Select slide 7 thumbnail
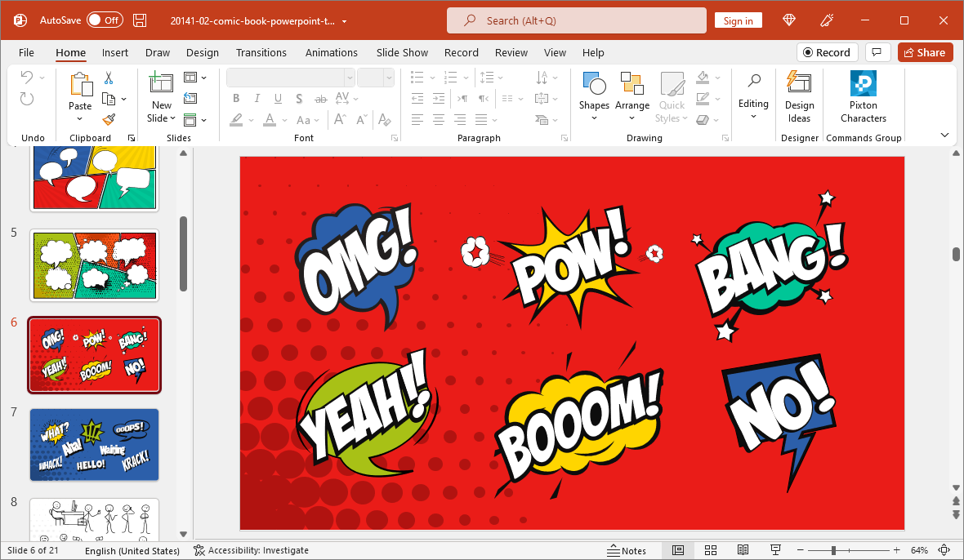Screen dimensions: 964x560 tap(95, 445)
